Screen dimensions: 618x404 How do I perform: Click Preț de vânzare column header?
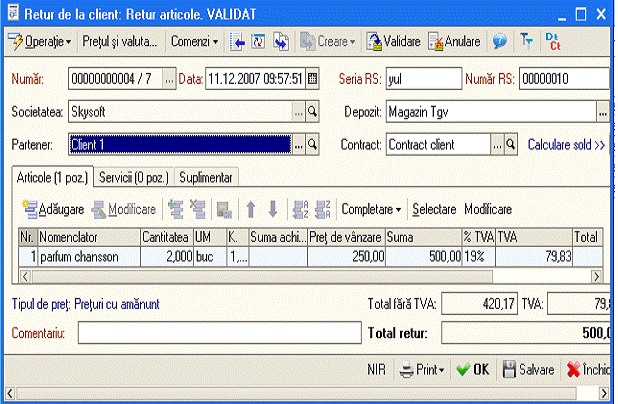click(x=346, y=237)
